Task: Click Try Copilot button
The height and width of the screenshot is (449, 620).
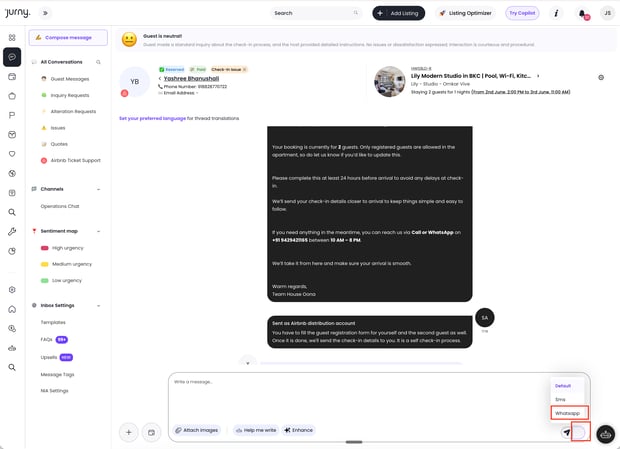Action: point(522,13)
